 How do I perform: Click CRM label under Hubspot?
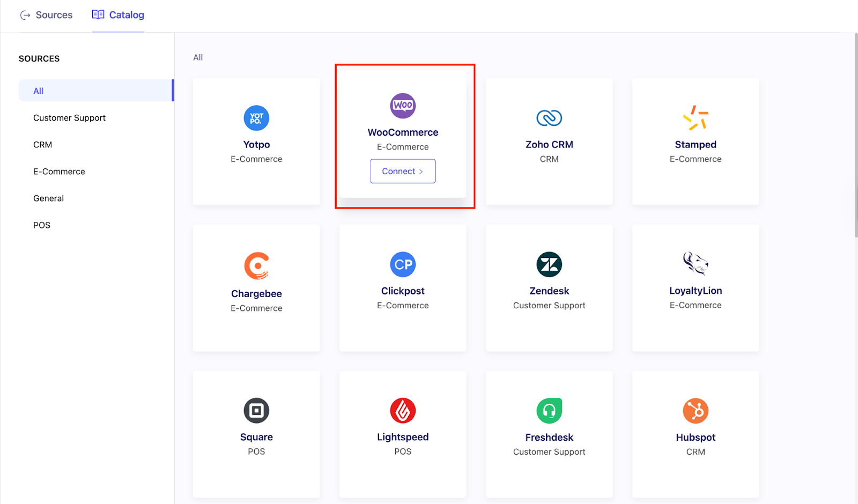point(696,452)
